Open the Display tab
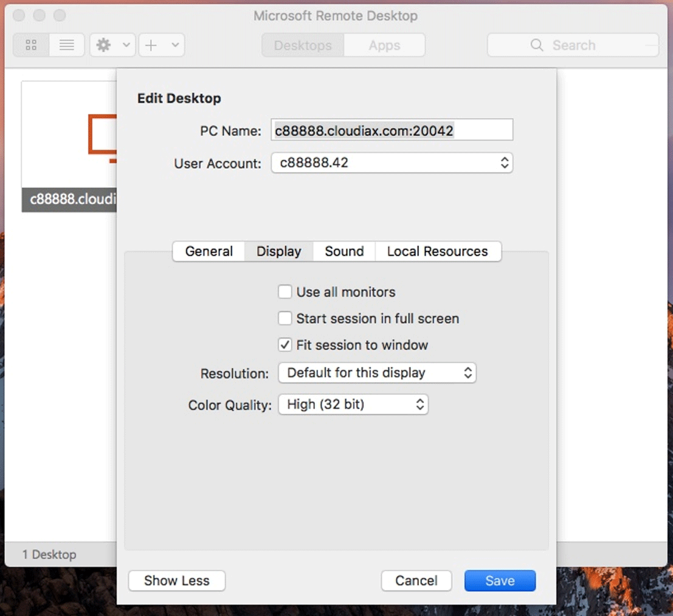Image resolution: width=673 pixels, height=616 pixels. click(x=279, y=252)
